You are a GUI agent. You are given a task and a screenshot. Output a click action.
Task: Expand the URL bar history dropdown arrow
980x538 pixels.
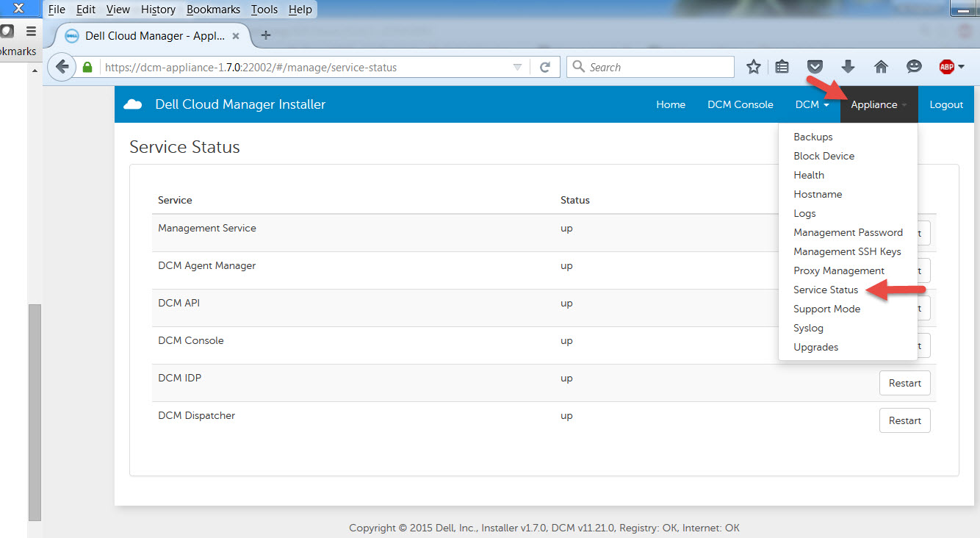click(517, 67)
